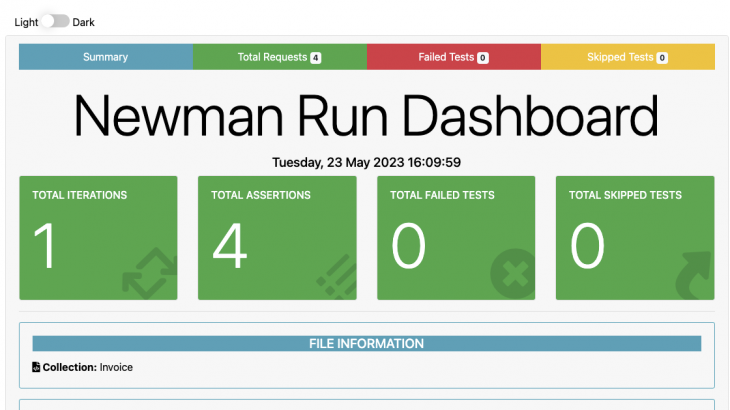Click the Newman Run Dashboard title
This screenshot has height=410, width=730.
366,117
